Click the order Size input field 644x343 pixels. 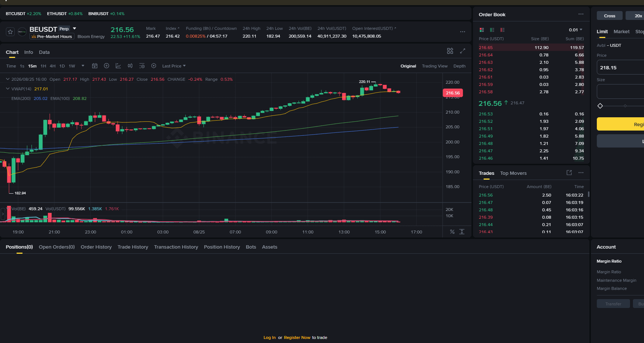pos(620,91)
